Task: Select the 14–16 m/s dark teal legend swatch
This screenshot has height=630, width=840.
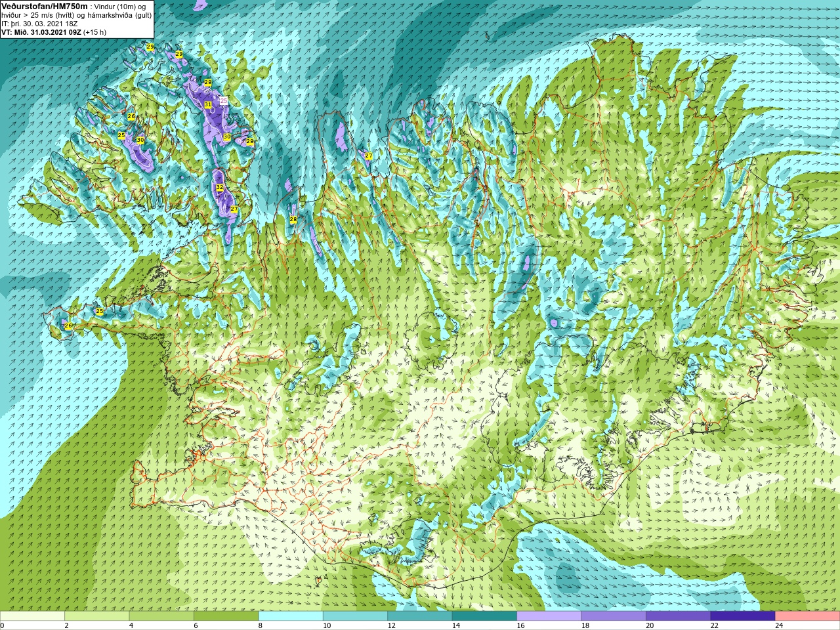Action: point(484,616)
